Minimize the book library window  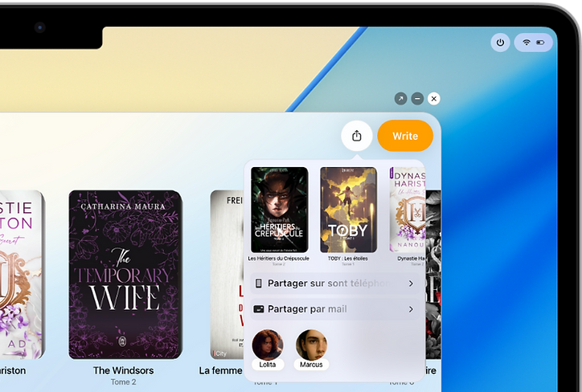pyautogui.click(x=417, y=99)
